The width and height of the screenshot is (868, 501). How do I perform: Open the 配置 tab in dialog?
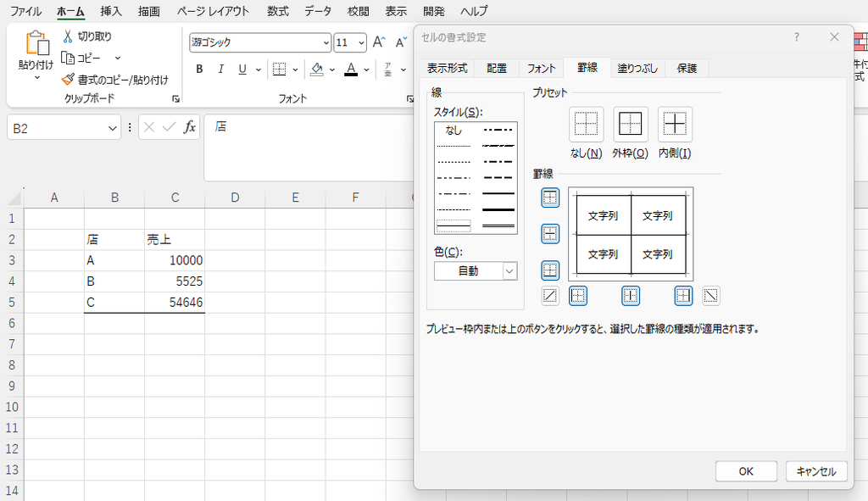(x=497, y=68)
